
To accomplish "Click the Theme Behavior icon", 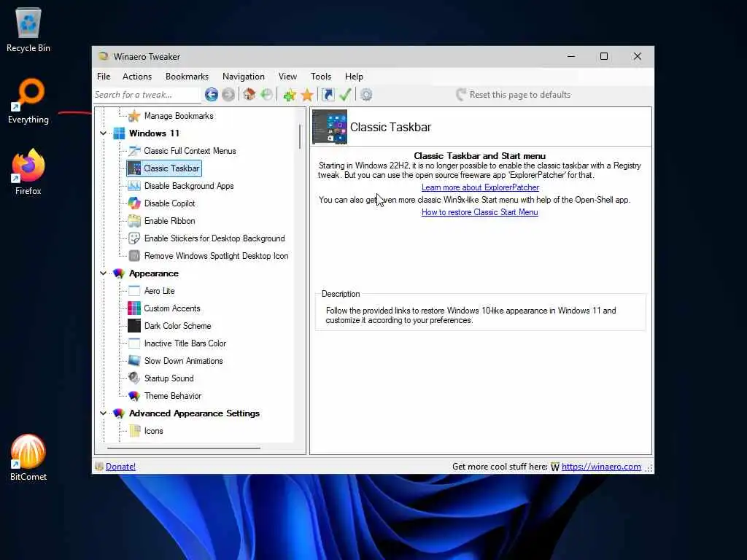I will coord(134,396).
